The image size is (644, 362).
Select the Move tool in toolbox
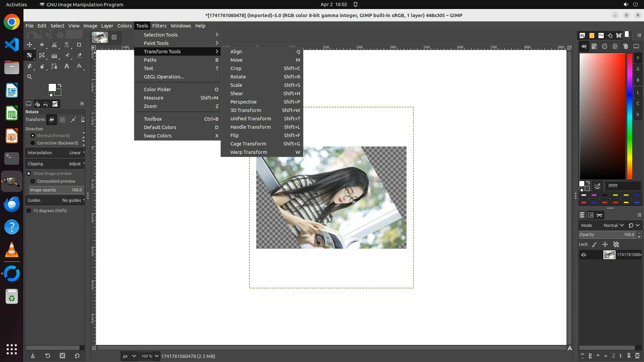[30, 45]
